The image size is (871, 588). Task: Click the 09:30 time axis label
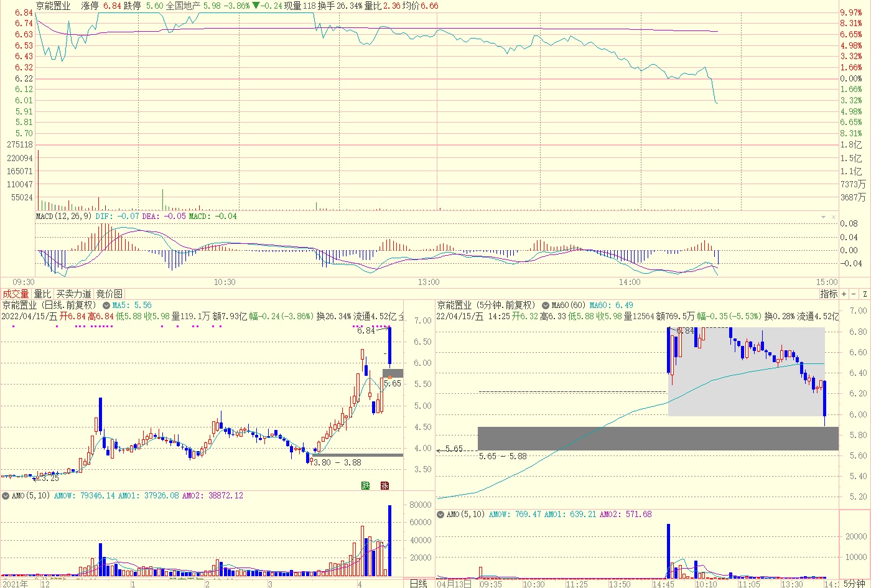tap(24, 282)
